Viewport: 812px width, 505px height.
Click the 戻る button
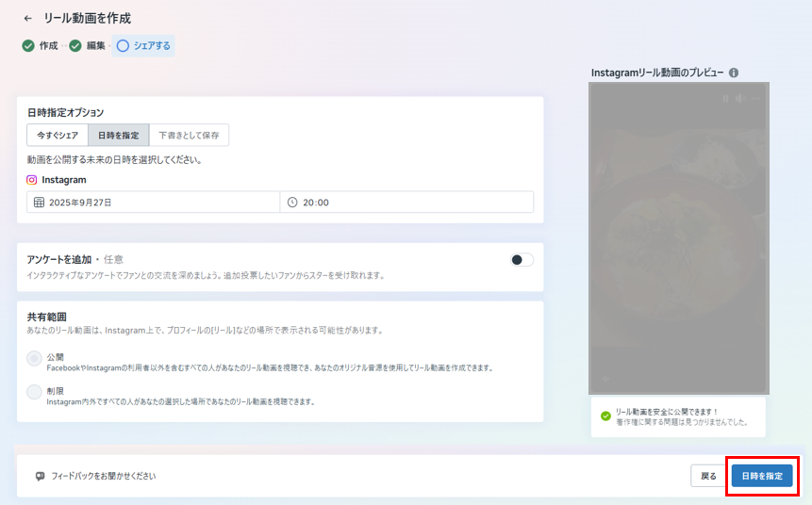point(708,477)
